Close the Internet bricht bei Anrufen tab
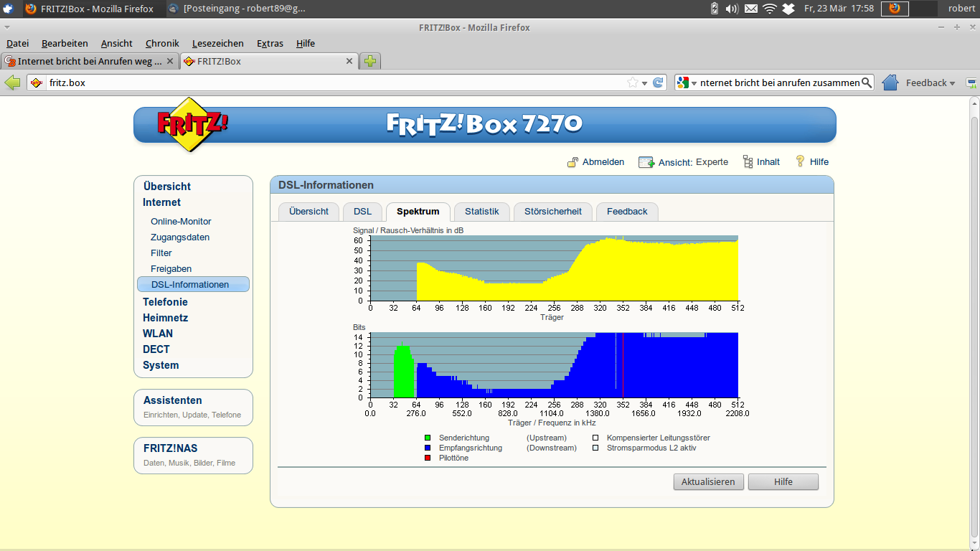Viewport: 980px width, 551px height. [x=170, y=62]
